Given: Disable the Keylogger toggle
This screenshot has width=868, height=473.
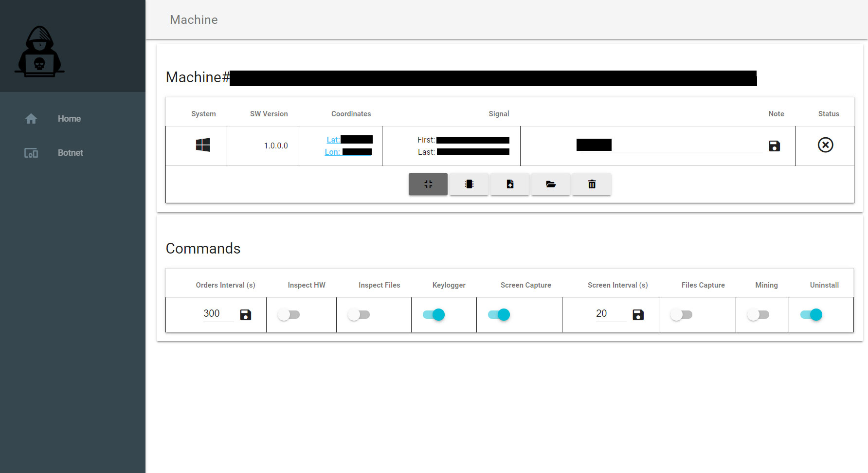Looking at the screenshot, I should pyautogui.click(x=434, y=315).
